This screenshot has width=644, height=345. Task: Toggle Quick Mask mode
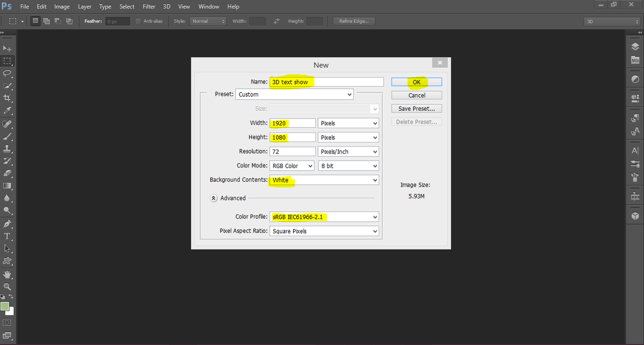[x=7, y=322]
